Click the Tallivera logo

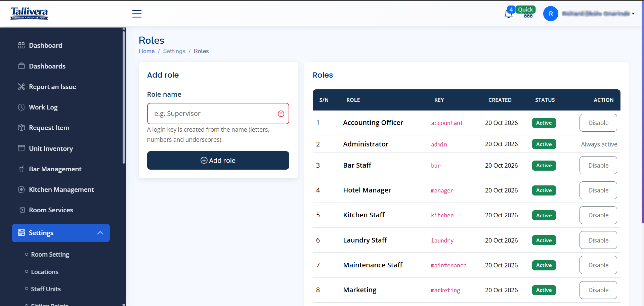pyautogui.click(x=29, y=13)
